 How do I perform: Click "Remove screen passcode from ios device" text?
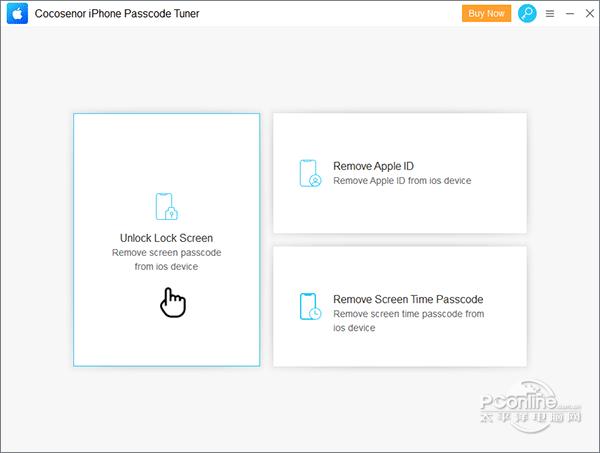[166, 259]
